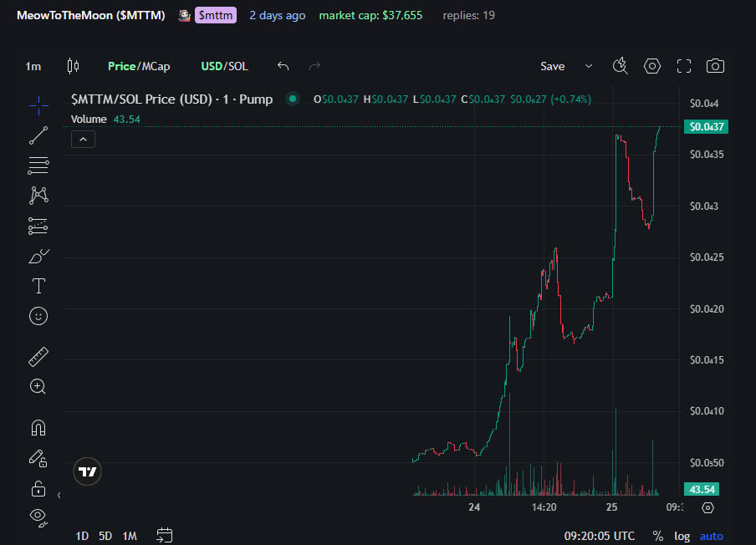This screenshot has width=756, height=545.
Task: Select the brush drawing tool
Action: click(x=38, y=256)
